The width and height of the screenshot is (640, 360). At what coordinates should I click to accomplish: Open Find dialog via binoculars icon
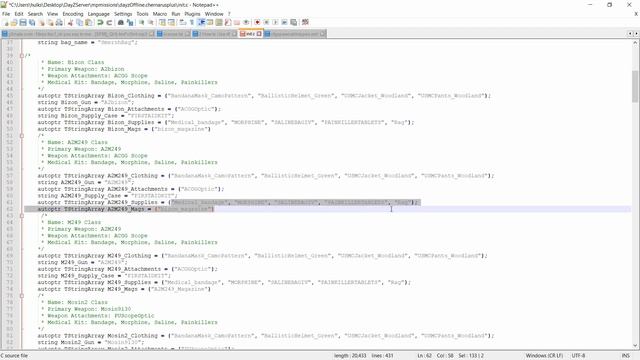click(x=121, y=22)
